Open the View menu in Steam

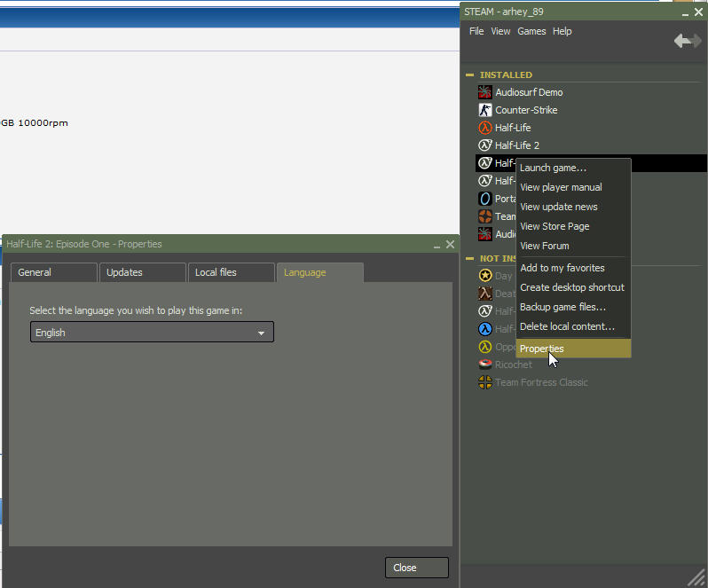coord(500,31)
